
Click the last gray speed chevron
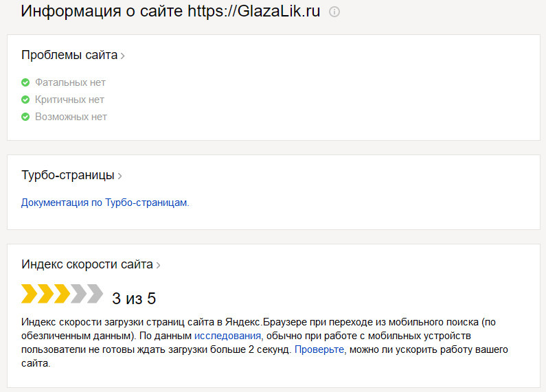[x=95, y=293]
